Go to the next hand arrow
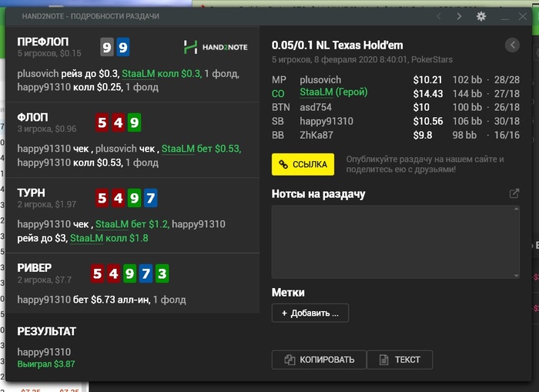 (459, 16)
